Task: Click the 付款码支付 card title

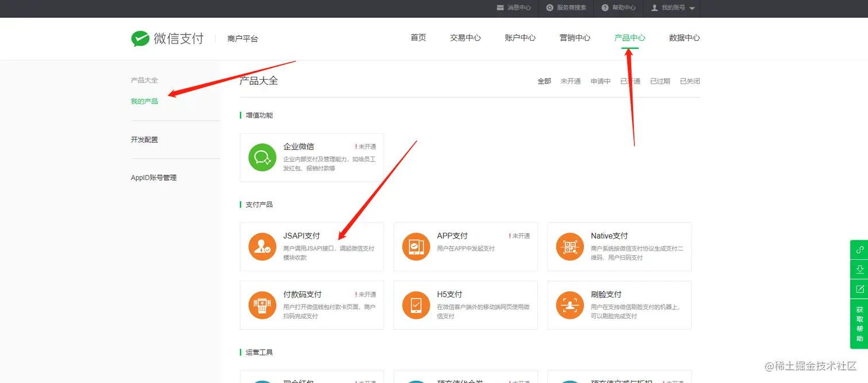Action: pos(303,295)
